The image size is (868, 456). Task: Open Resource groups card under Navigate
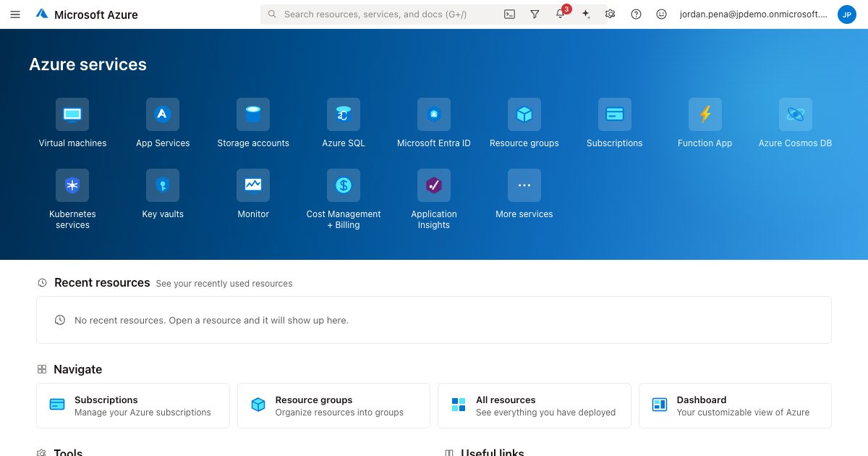(x=333, y=406)
